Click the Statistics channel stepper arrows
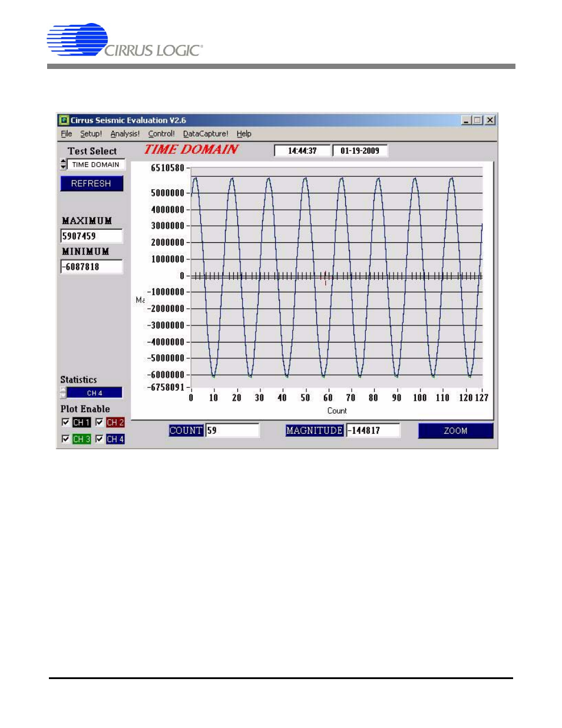 pos(63,393)
